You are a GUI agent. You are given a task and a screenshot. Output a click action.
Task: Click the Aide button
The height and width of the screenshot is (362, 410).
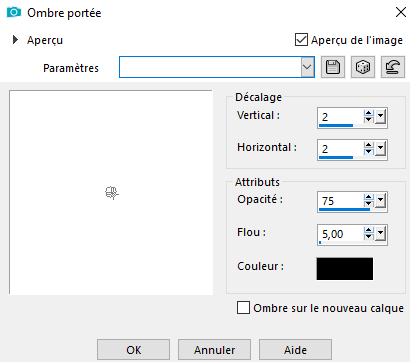point(295,350)
